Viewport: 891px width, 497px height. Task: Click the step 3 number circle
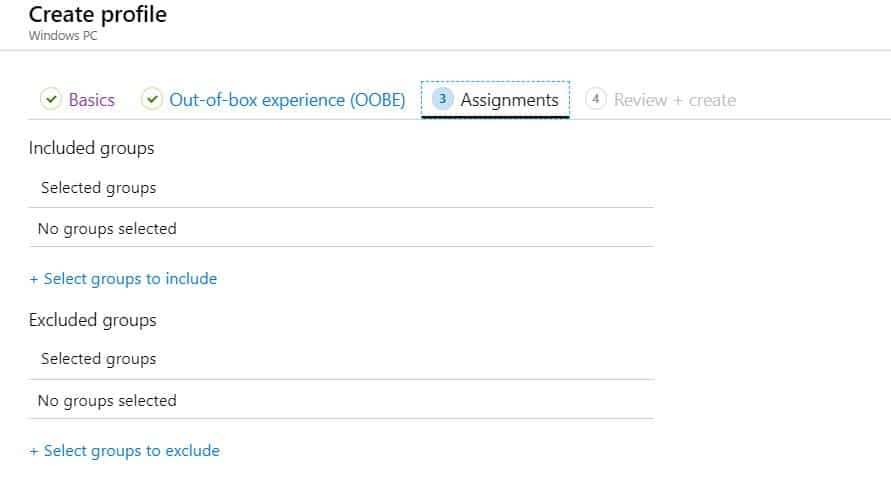click(x=442, y=99)
